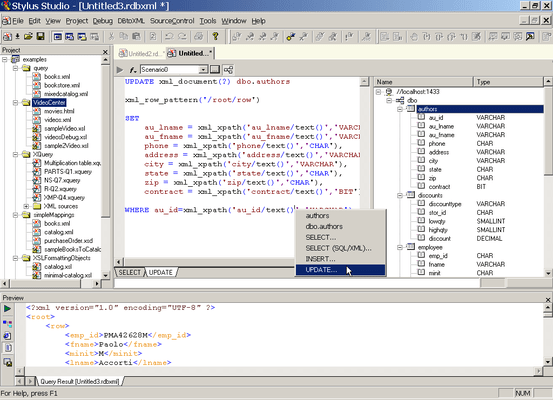Collapse the simpleMappings folder
The width and height of the screenshot is (553, 400).
coord(16,215)
